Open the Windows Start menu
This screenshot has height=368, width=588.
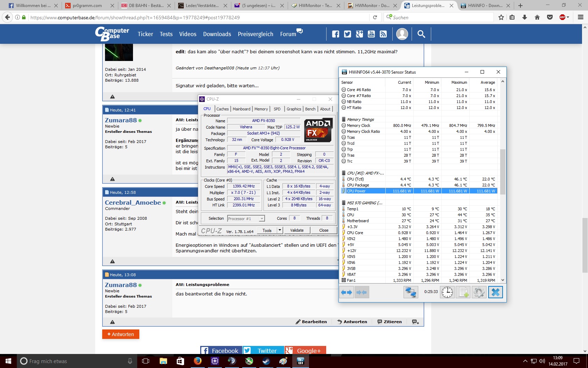[8, 361]
